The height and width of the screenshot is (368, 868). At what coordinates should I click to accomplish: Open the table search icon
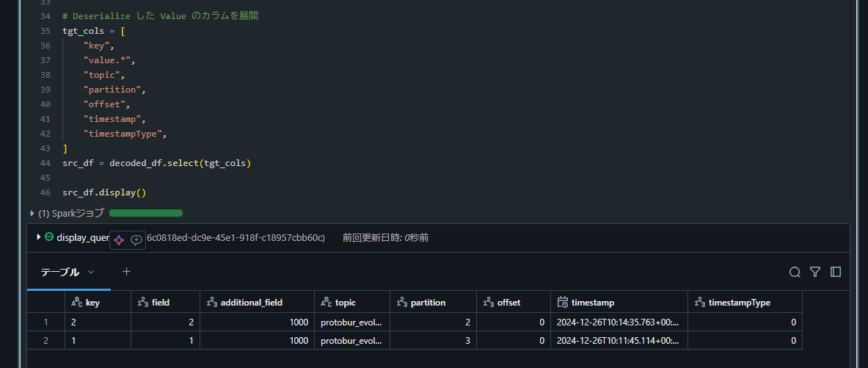pos(795,272)
